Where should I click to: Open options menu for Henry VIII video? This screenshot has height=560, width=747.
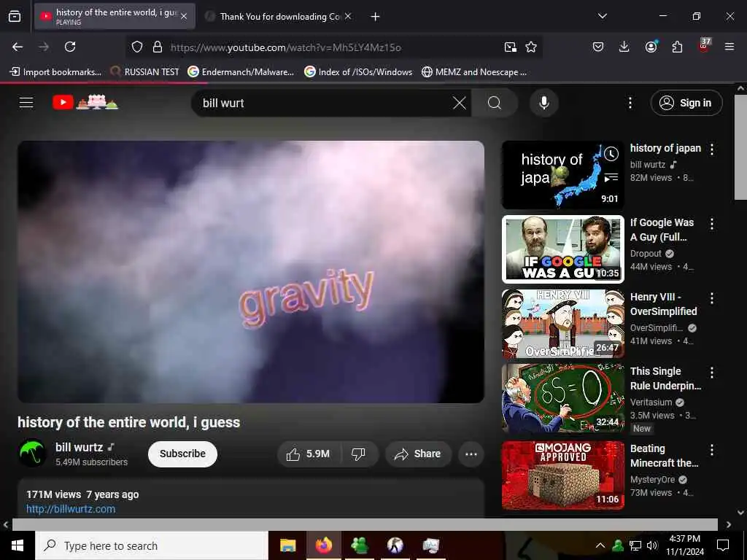pyautogui.click(x=712, y=298)
